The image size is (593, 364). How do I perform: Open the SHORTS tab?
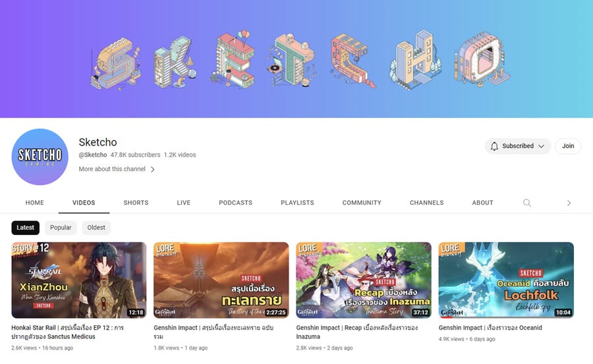coord(136,203)
